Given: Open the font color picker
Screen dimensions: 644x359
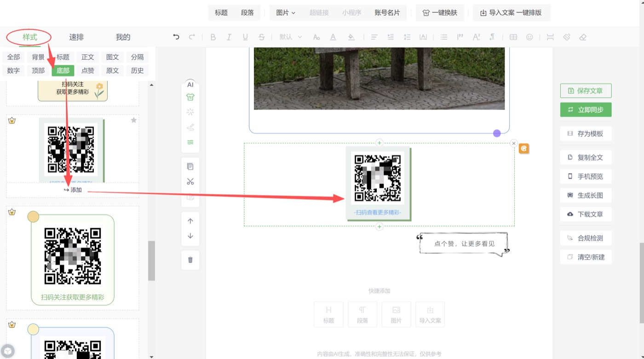Looking at the screenshot, I should click(x=333, y=37).
